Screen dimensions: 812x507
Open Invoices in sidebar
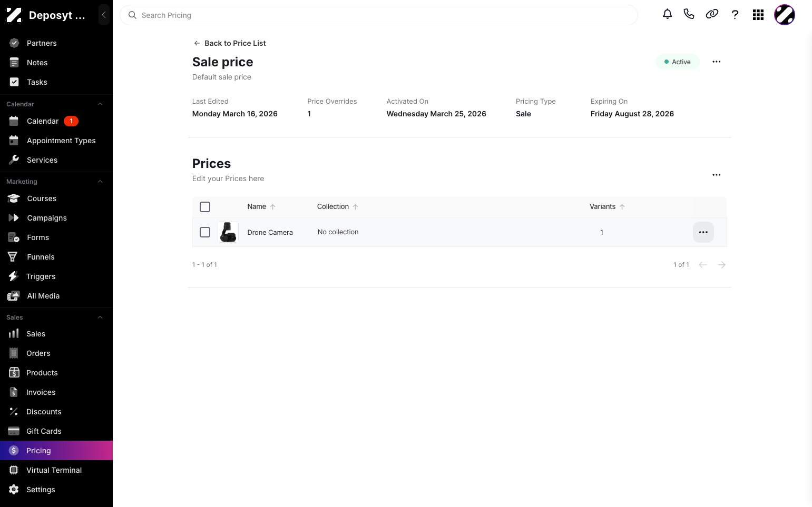pyautogui.click(x=56, y=392)
